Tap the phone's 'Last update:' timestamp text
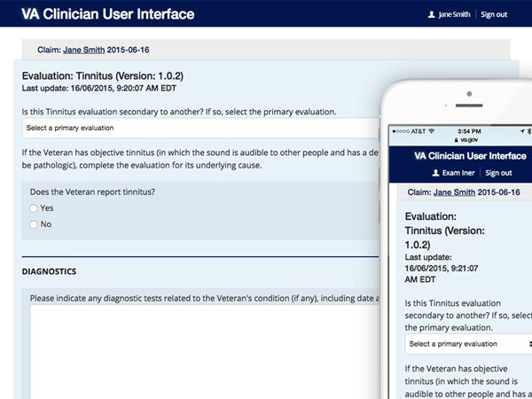The image size is (532, 399). point(442,269)
